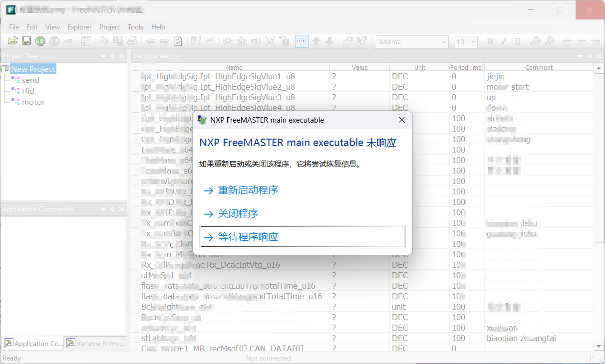Image resolution: width=605 pixels, height=364 pixels.
Task: Refresh the page with the green arrows icon
Action: click(x=178, y=41)
